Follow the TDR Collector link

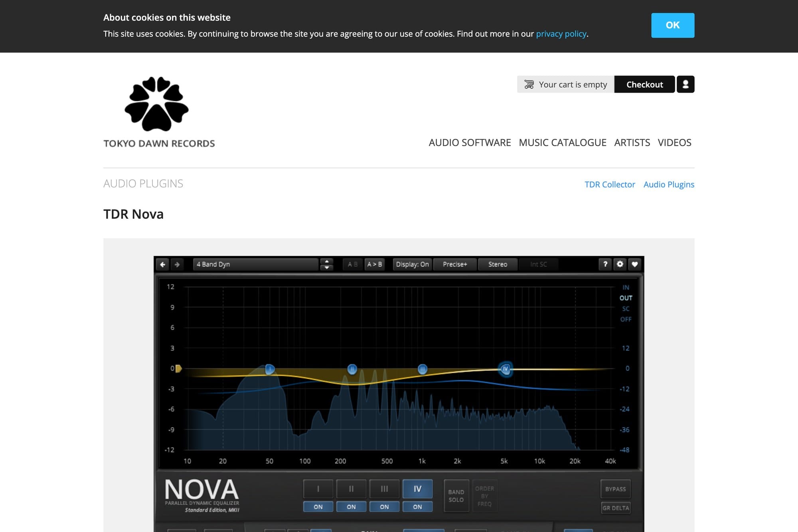(610, 184)
